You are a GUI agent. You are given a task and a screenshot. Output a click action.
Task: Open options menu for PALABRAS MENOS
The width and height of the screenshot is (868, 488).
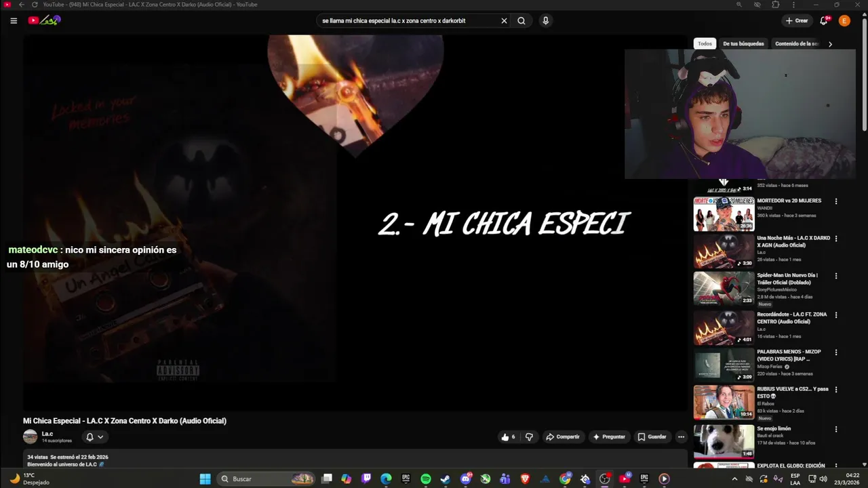coord(836,352)
